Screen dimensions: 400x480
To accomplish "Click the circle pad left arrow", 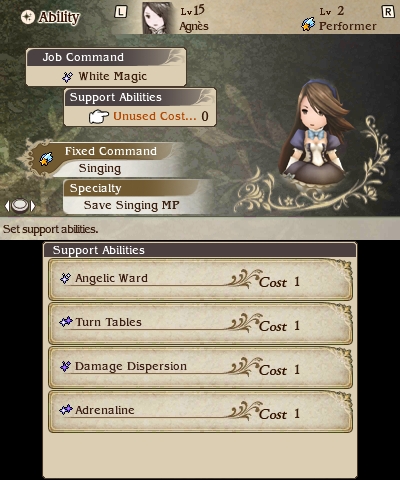I will coord(7,206).
